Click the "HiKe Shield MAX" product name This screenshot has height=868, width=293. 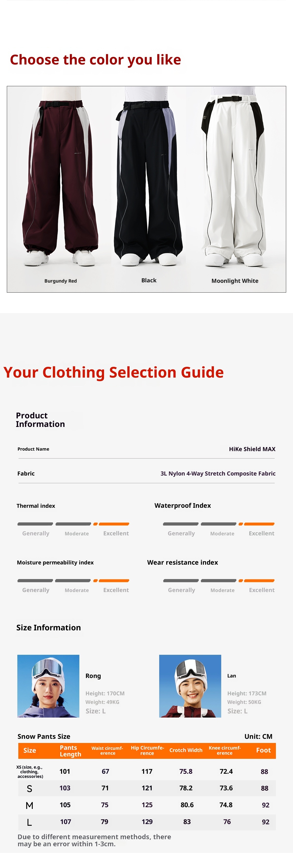point(252,449)
